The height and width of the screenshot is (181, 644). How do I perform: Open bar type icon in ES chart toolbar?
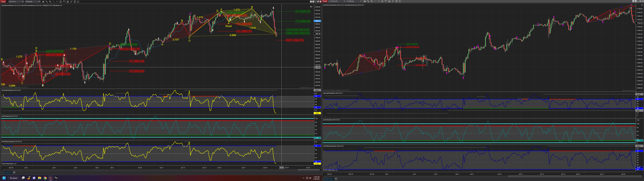[x=43, y=2]
